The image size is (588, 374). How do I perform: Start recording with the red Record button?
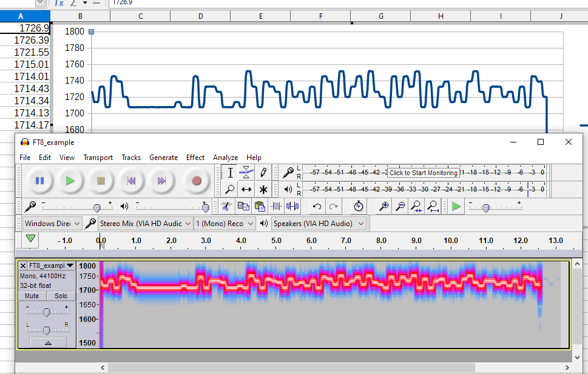click(197, 181)
